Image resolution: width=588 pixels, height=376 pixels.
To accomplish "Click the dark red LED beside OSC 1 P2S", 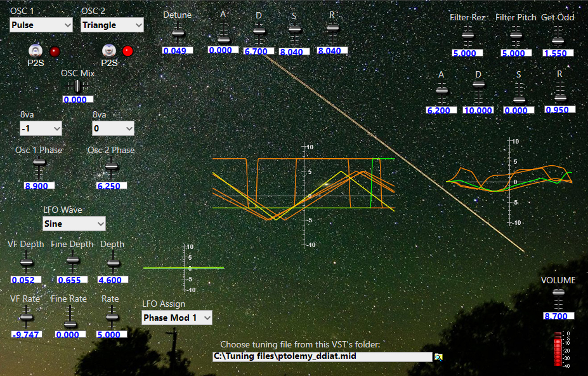I will coord(55,51).
